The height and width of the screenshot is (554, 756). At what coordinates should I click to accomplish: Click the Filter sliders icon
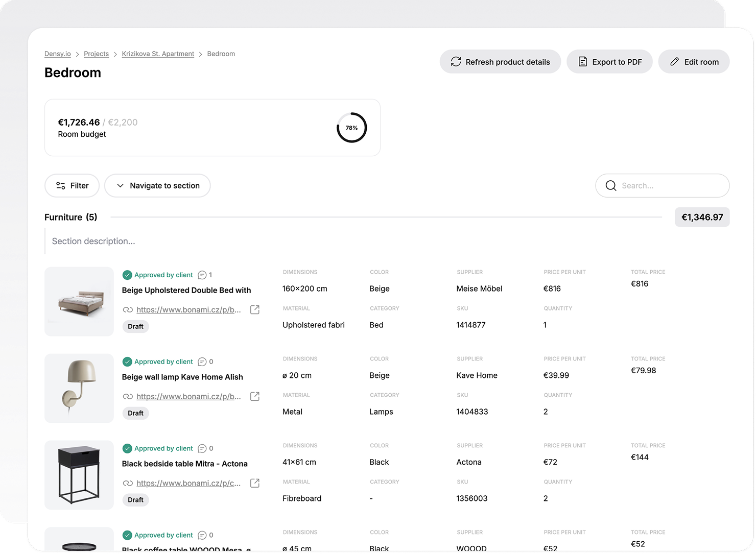point(61,186)
